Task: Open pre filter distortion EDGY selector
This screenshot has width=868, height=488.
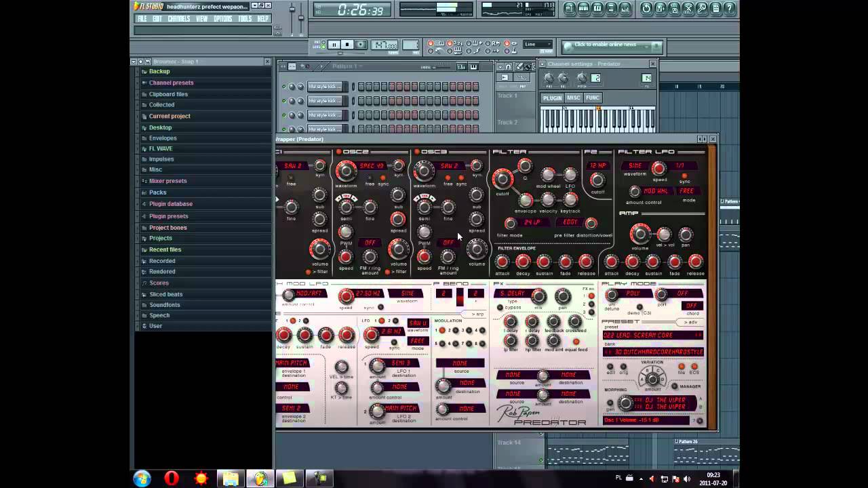Action: pyautogui.click(x=570, y=222)
